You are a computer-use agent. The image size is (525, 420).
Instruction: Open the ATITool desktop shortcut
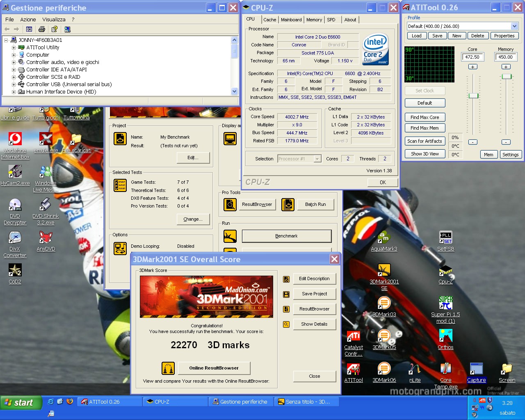[x=354, y=372]
